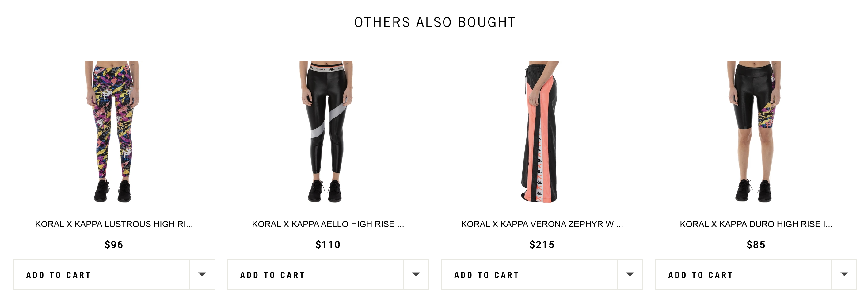Screen dimensions: 868x302
Task: Open the colorful Lustrous leggings product image
Action: (112, 132)
